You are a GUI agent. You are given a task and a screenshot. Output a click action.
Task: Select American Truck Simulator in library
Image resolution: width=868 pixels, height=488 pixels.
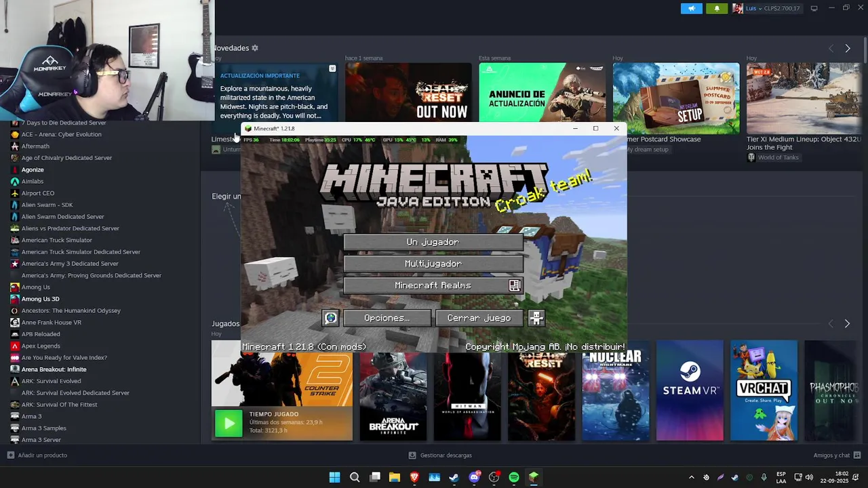(57, 240)
